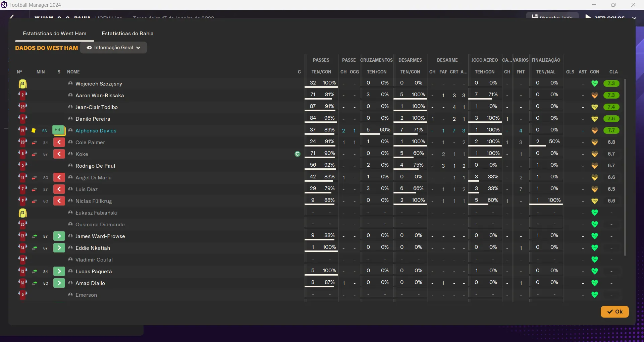
Task: Sort by the CON column header
Action: pos(595,72)
